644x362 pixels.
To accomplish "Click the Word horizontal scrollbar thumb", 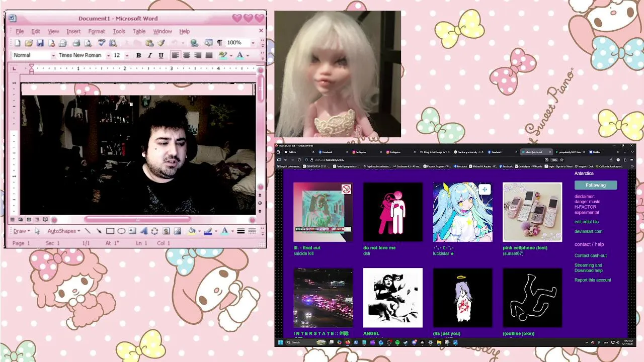I will coord(137,219).
